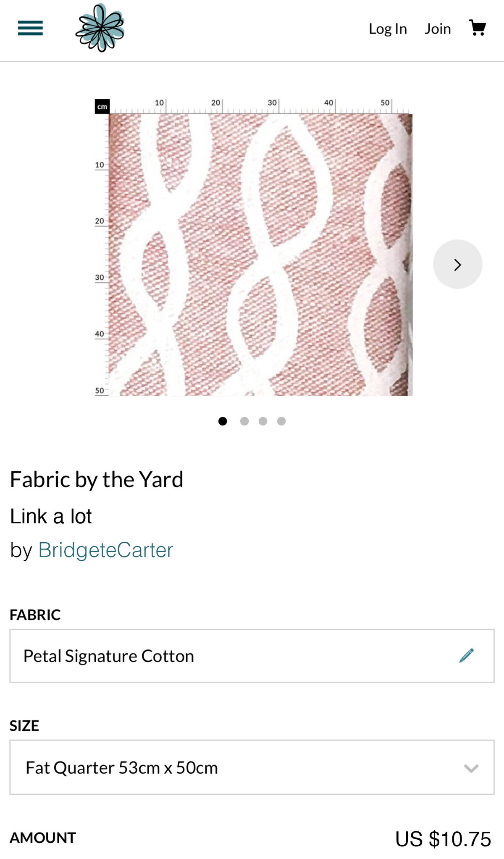Switch to the third carousel dot

(x=263, y=421)
